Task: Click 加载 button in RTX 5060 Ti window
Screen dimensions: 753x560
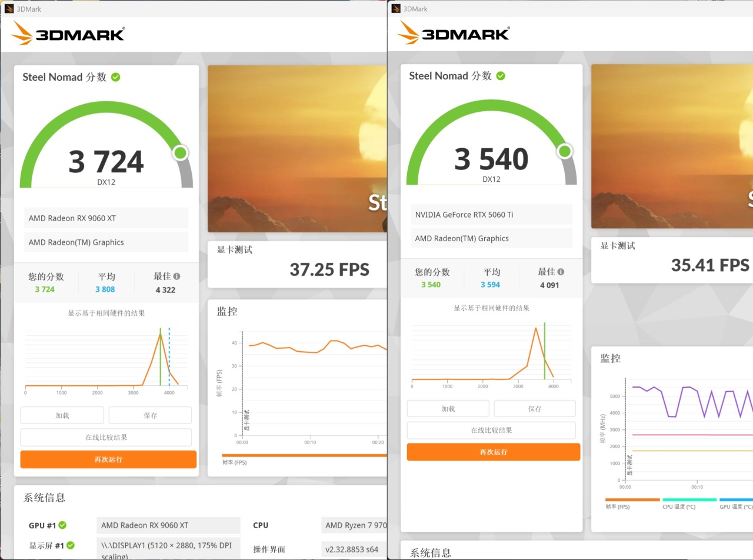Action: point(448,409)
